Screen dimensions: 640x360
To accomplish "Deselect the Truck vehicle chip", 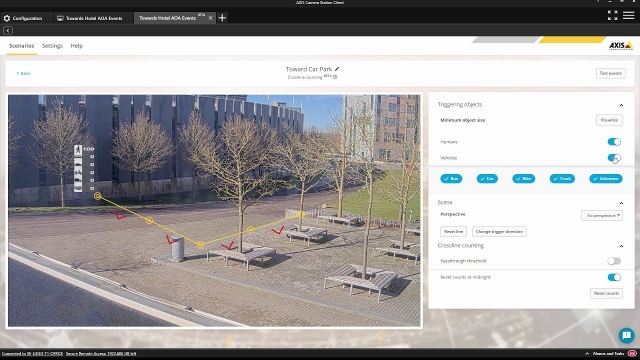I will point(562,179).
